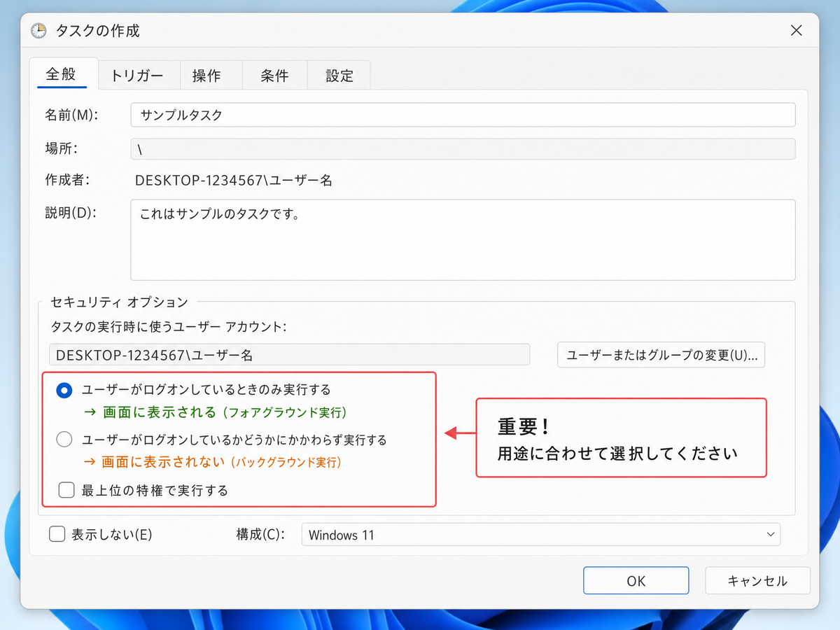Click the clock icon in title bar

point(38,31)
